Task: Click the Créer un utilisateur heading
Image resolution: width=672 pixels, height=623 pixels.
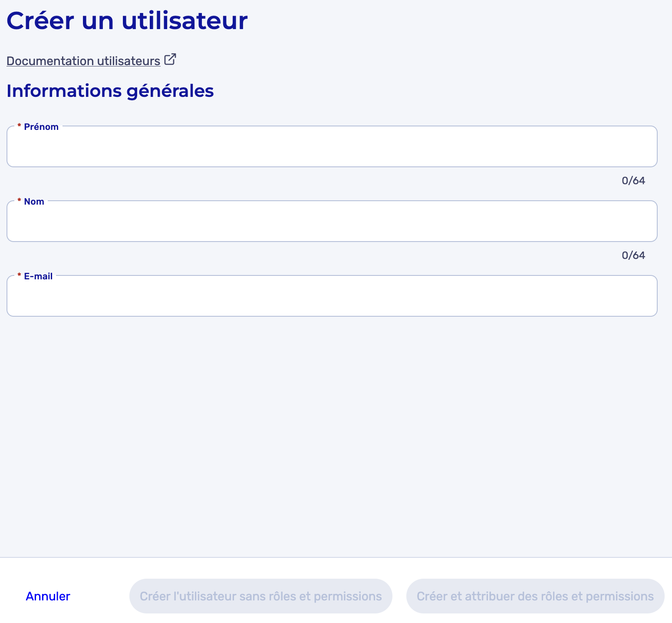Action: coord(127,20)
